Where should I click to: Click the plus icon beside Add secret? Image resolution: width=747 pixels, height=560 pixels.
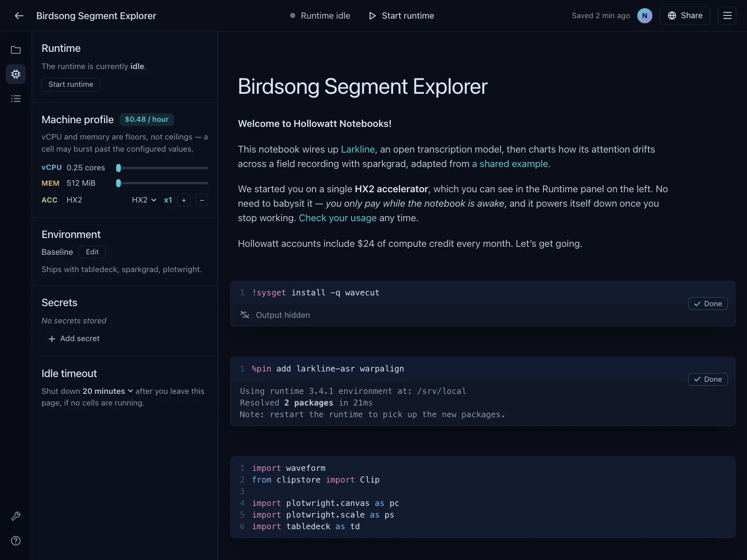pyautogui.click(x=52, y=339)
